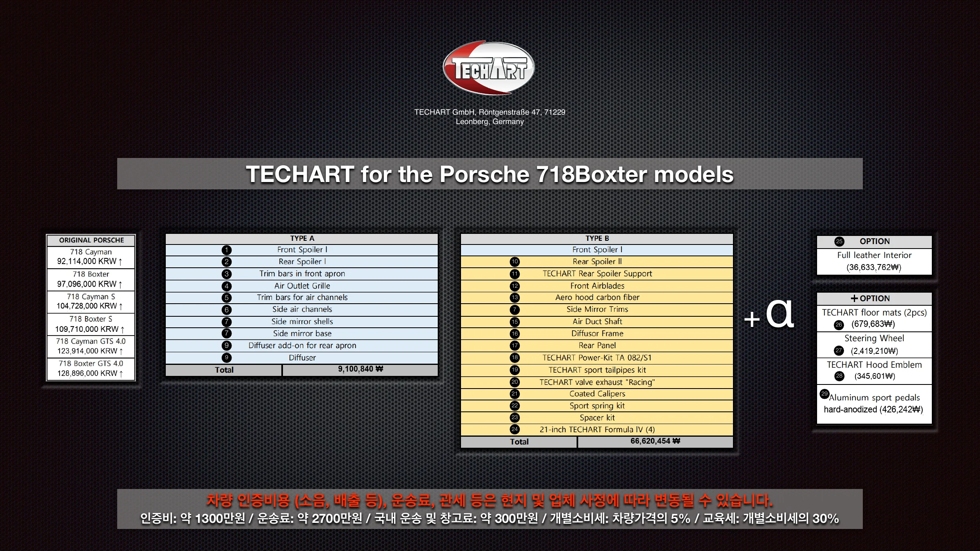The image size is (980, 551).
Task: Select the TYPE B total '66,620,454 ₩'
Action: [655, 441]
